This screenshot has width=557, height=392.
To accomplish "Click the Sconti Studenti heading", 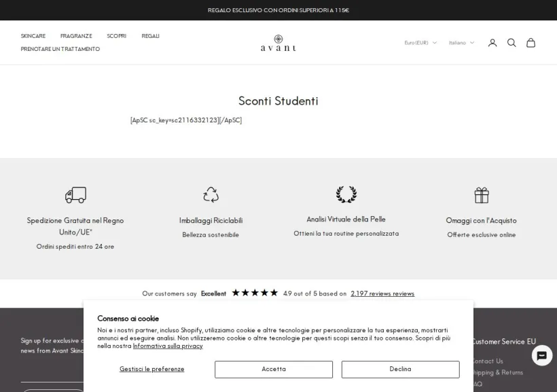I will click(x=278, y=101).
